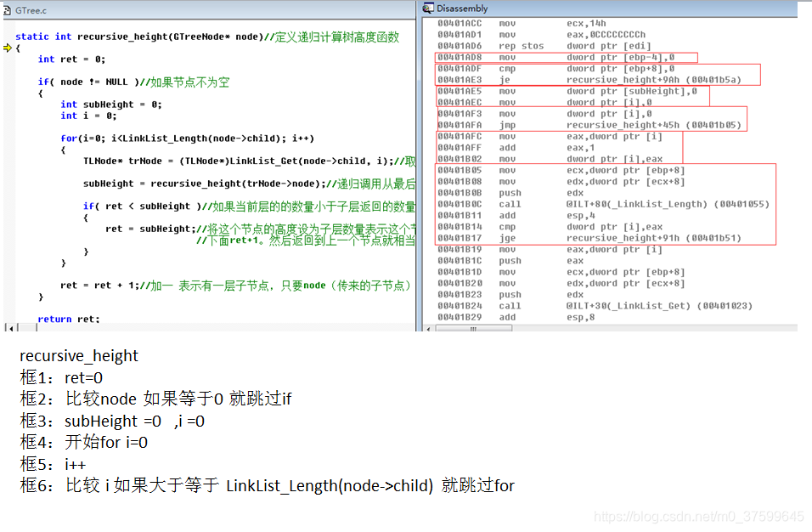This screenshot has height=532, width=812.
Task: Click the 'if( ret < subHeight )' source line
Action: click(x=249, y=207)
